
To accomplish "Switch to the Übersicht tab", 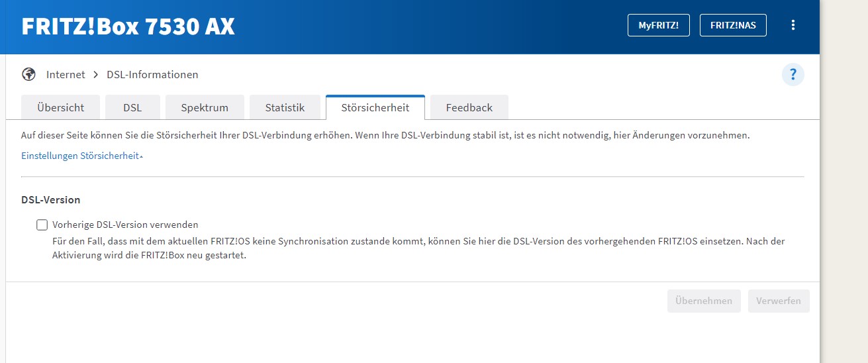I will click(x=61, y=107).
